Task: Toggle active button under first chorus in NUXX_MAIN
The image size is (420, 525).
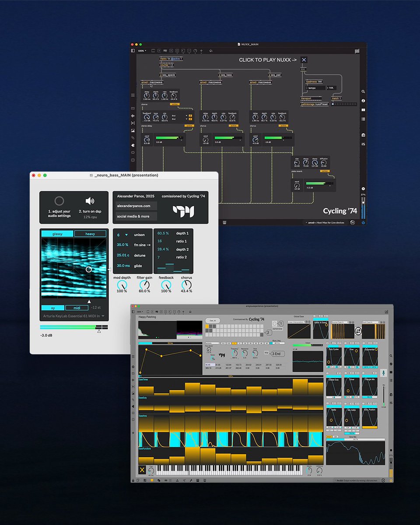Action: [x=175, y=104]
